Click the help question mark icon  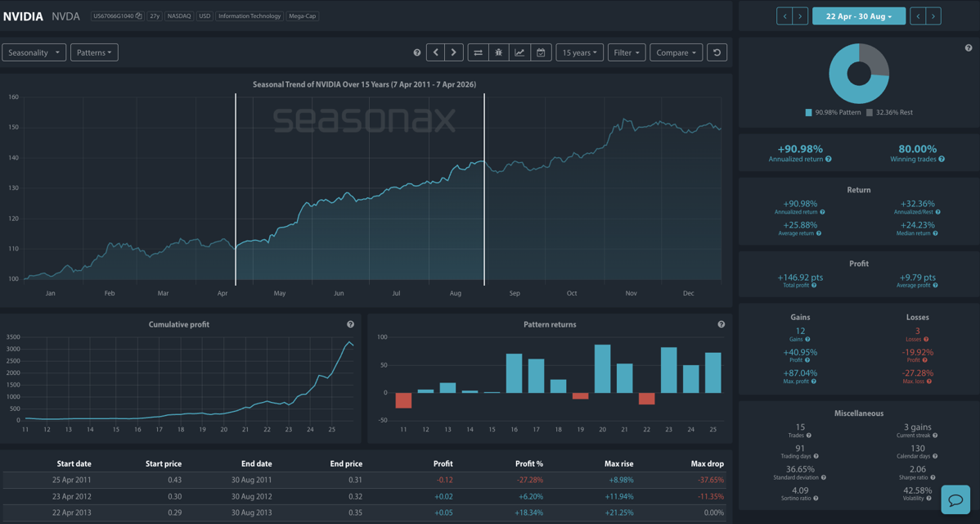pyautogui.click(x=416, y=52)
